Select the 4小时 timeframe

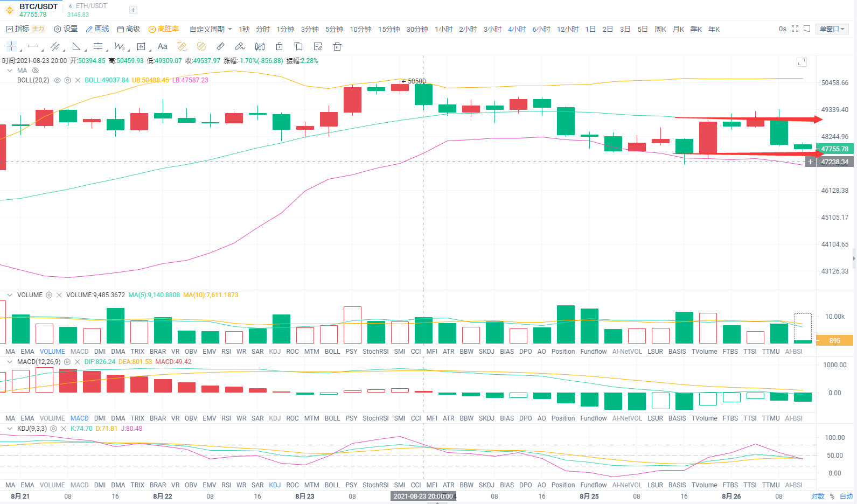(517, 29)
